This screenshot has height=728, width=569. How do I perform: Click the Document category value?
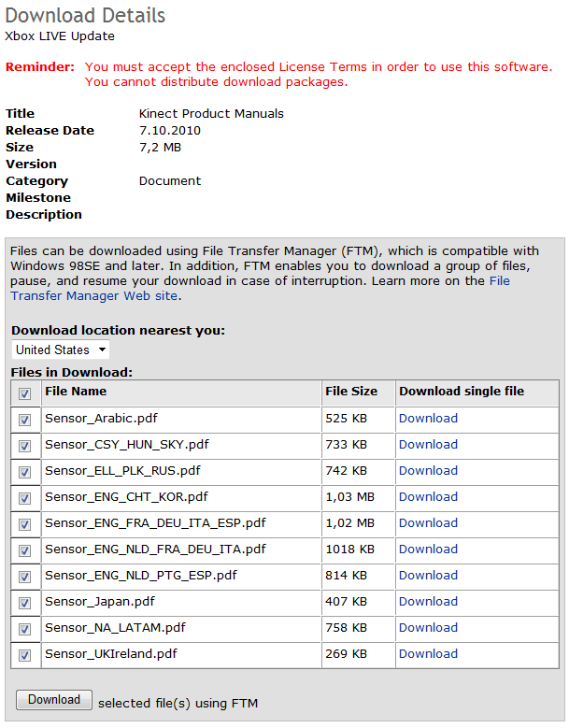[170, 181]
